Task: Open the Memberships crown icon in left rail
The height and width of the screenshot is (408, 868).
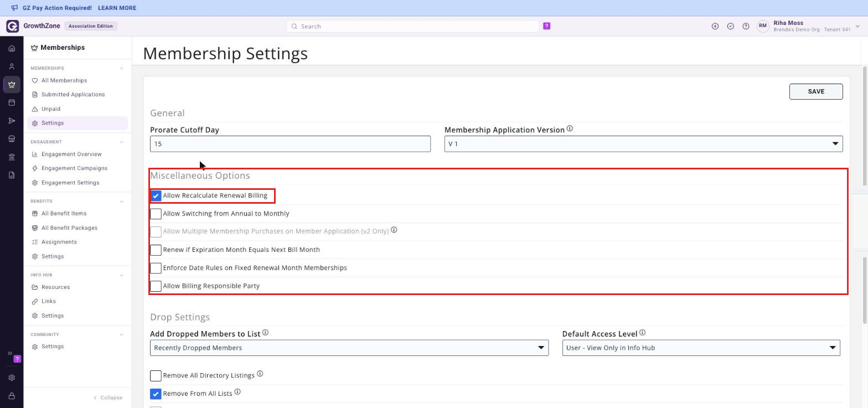Action: click(12, 85)
